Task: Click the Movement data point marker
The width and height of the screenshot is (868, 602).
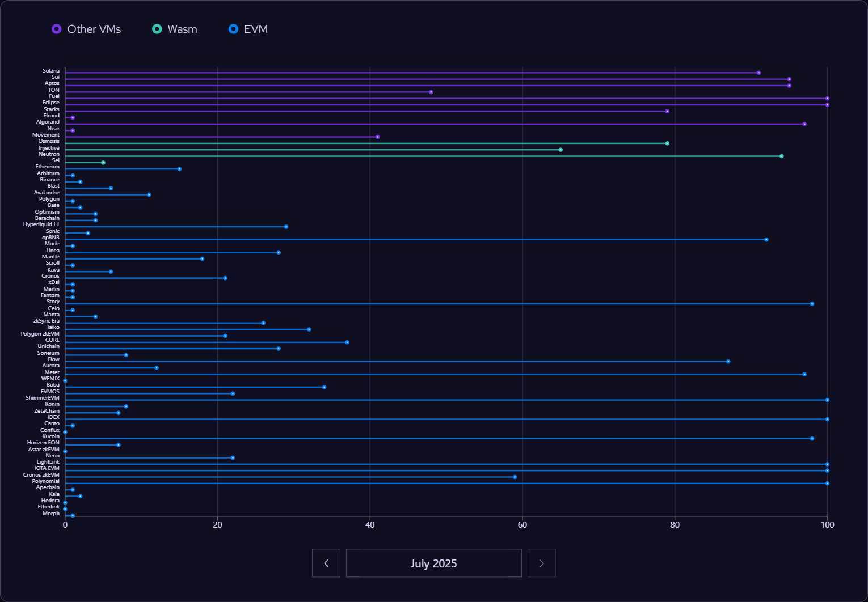Action: (378, 137)
